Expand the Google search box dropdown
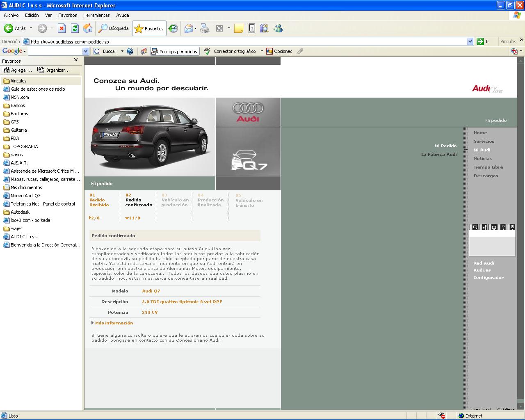Image resolution: width=525 pixels, height=420 pixels. click(85, 51)
